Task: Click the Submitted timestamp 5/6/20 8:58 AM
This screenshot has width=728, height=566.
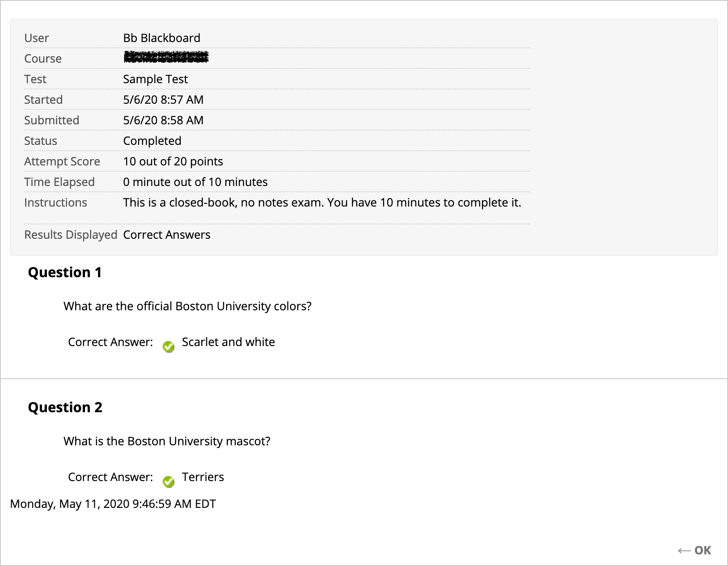Action: click(x=164, y=120)
